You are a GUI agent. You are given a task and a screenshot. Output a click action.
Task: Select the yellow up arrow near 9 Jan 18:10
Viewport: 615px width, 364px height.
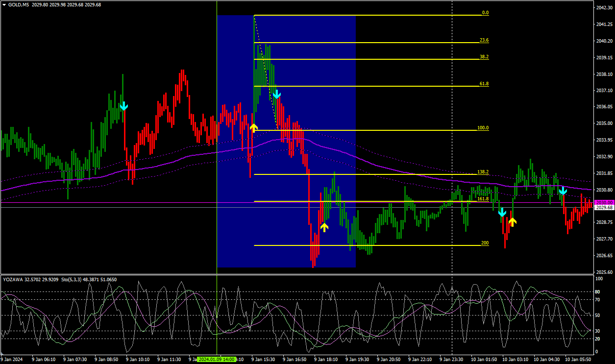click(324, 227)
